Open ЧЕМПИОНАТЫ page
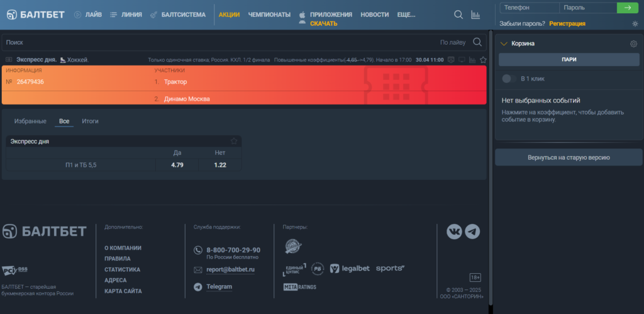The width and height of the screenshot is (644, 314). pyautogui.click(x=269, y=15)
